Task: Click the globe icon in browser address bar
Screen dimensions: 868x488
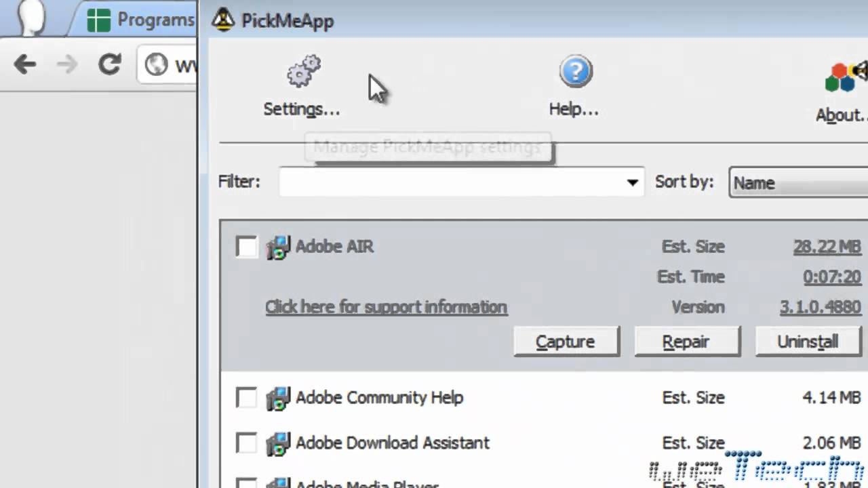Action: coord(156,64)
